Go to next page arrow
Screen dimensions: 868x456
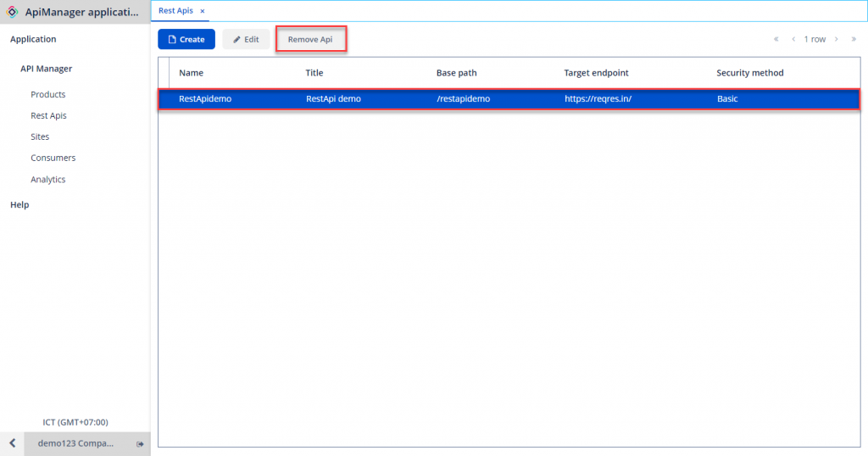(837, 39)
